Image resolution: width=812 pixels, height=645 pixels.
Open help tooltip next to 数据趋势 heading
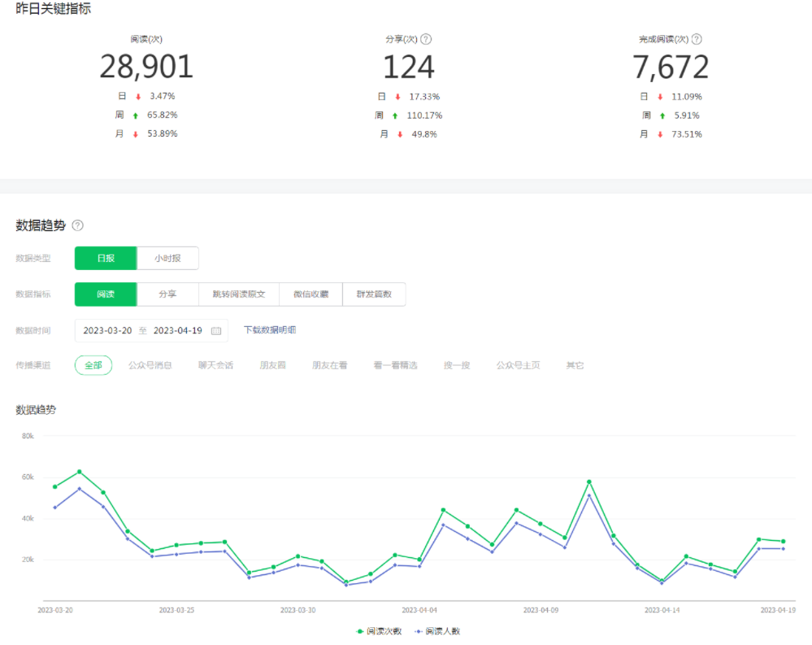tap(78, 225)
